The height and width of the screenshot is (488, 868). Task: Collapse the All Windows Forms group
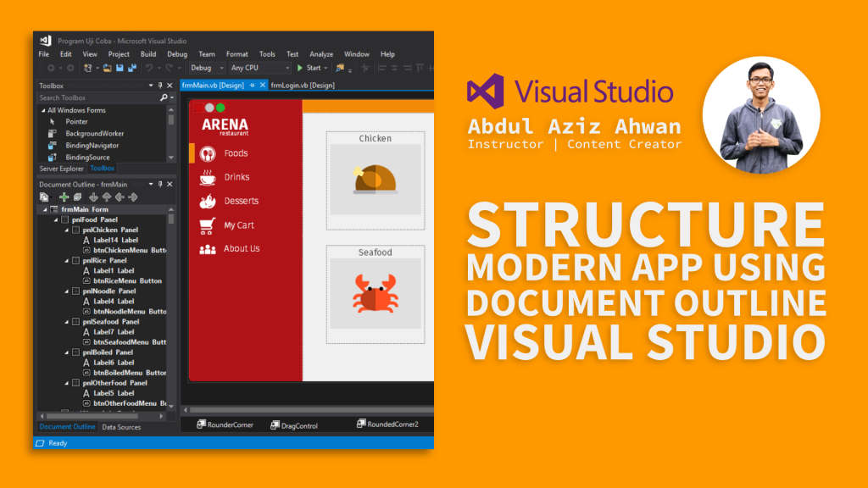pyautogui.click(x=43, y=111)
